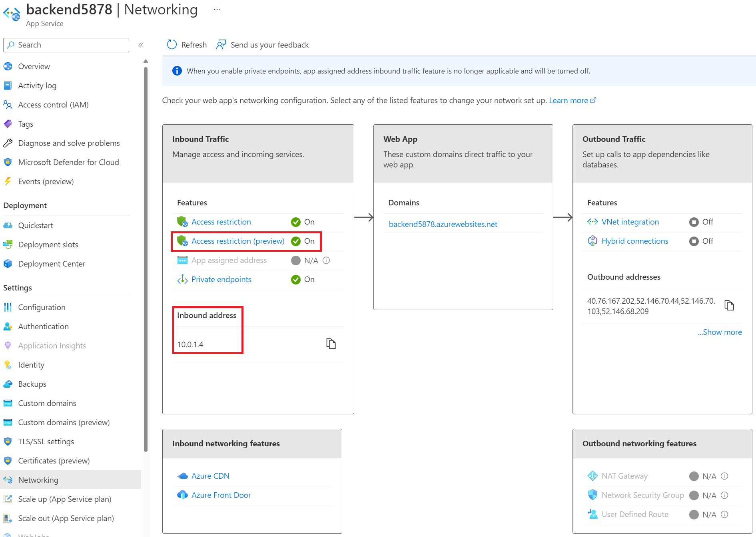Click the Azure Front Door icon
Screen dimensions: 756x537
click(182, 495)
